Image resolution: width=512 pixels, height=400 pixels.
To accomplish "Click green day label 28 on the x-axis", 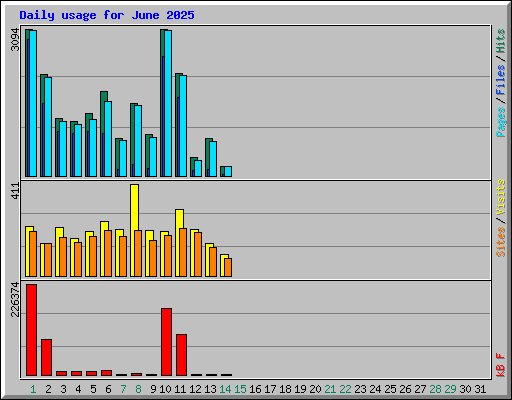I will (x=435, y=389).
